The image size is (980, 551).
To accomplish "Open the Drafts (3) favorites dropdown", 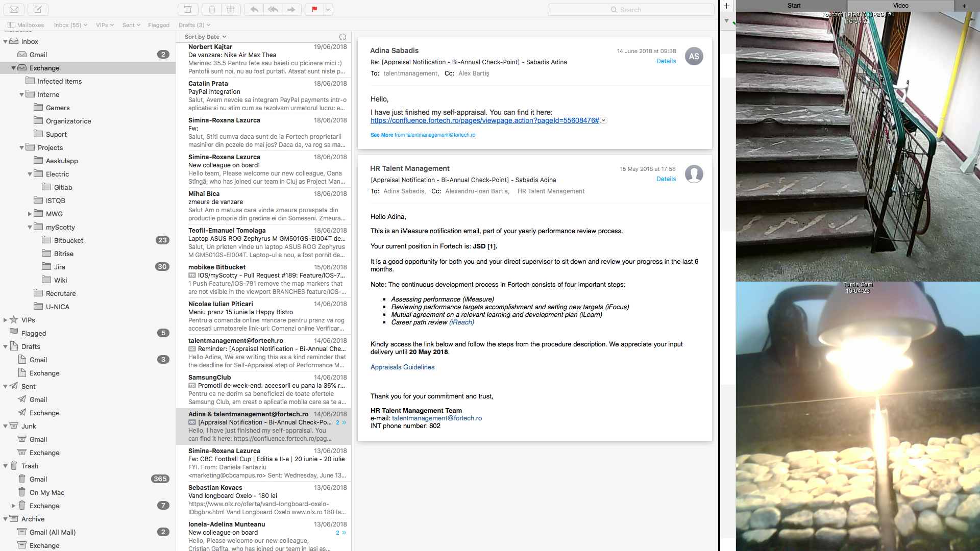I will (x=194, y=25).
